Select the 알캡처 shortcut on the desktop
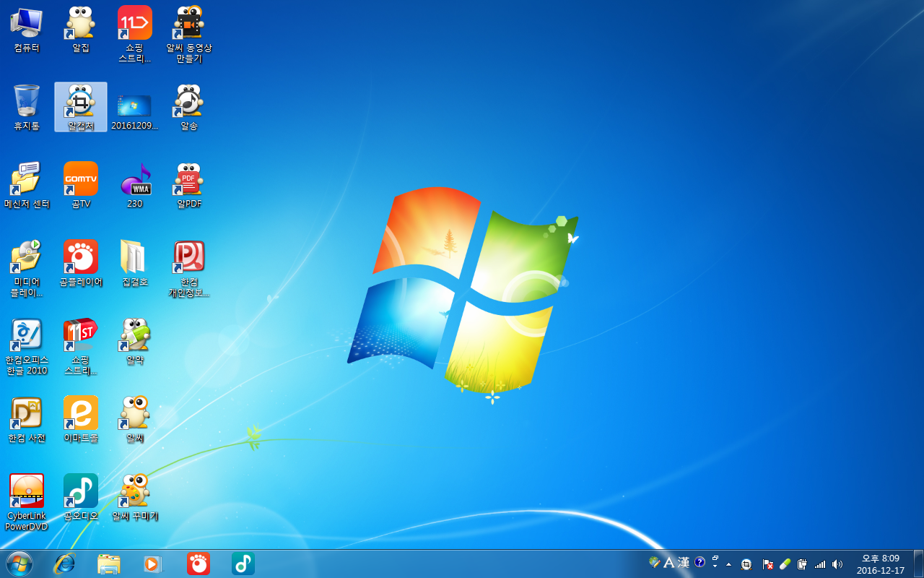The image size is (924, 578). tap(81, 102)
